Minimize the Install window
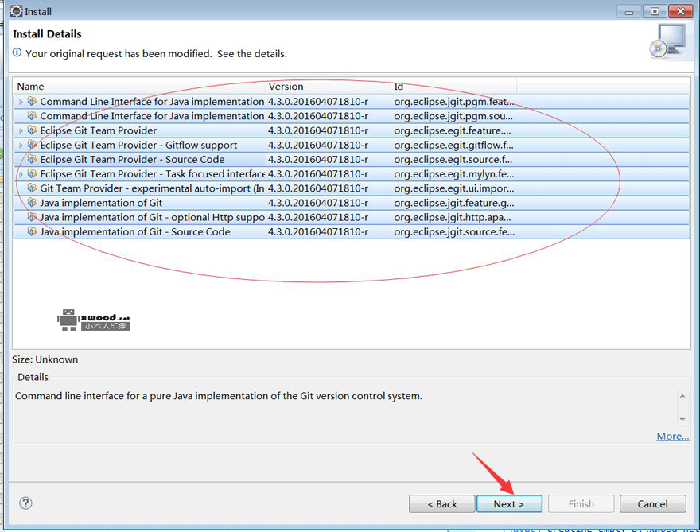 coord(629,11)
